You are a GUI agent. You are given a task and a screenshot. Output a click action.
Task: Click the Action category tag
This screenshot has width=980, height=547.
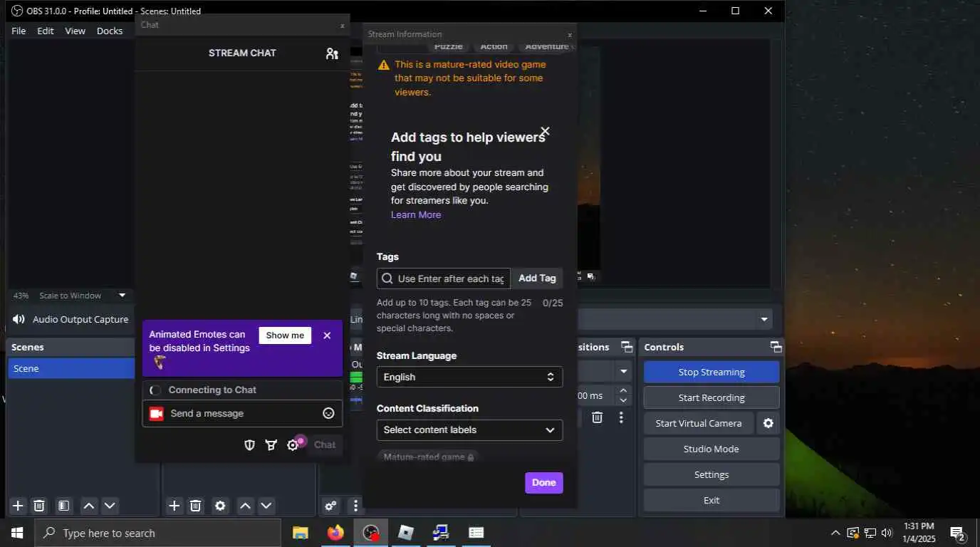click(494, 46)
